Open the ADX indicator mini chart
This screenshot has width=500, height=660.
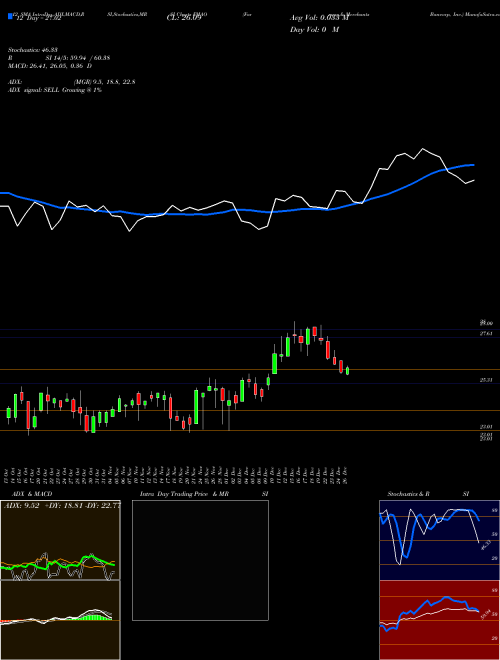pyautogui.click(x=60, y=540)
